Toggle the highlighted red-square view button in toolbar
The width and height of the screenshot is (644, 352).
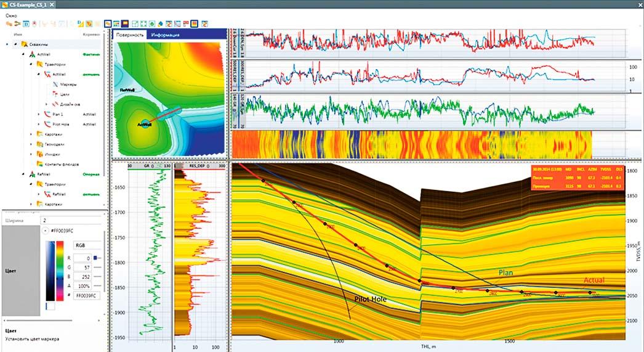(x=193, y=23)
